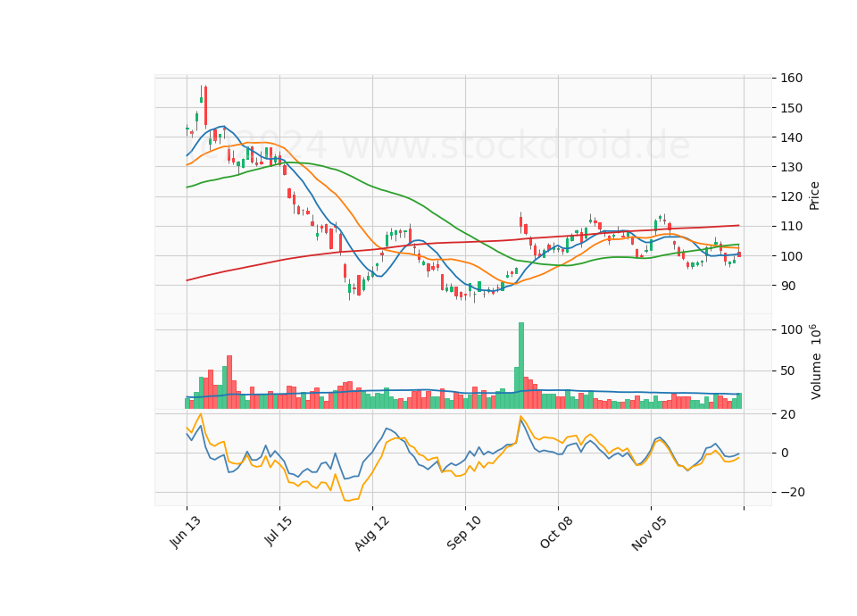Screen dimensions: 857x616
Task: Click the 50 volume axis tick label
Action: point(788,371)
